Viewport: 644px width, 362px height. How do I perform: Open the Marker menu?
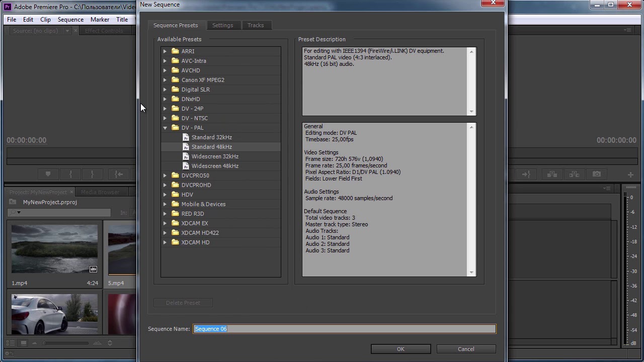pos(100,20)
